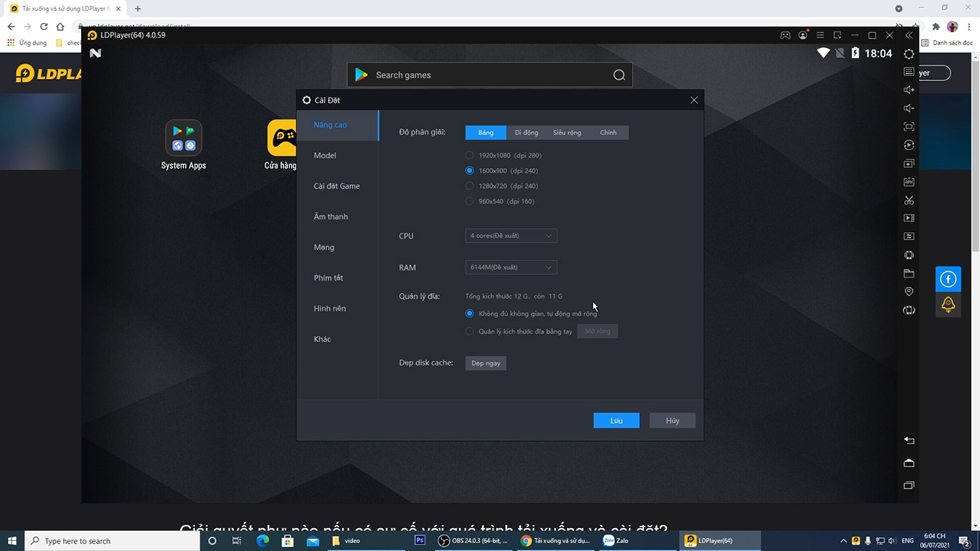The height and width of the screenshot is (551, 980).
Task: Click the Lưu save button
Action: click(616, 420)
